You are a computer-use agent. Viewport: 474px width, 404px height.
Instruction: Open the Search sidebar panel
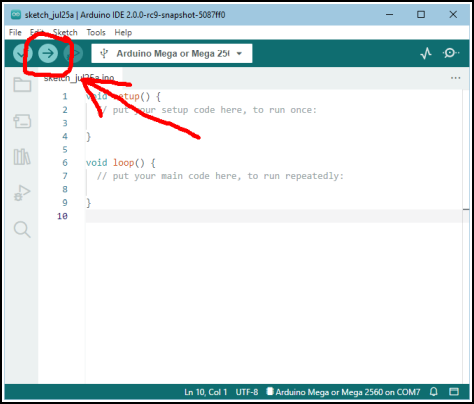22,229
